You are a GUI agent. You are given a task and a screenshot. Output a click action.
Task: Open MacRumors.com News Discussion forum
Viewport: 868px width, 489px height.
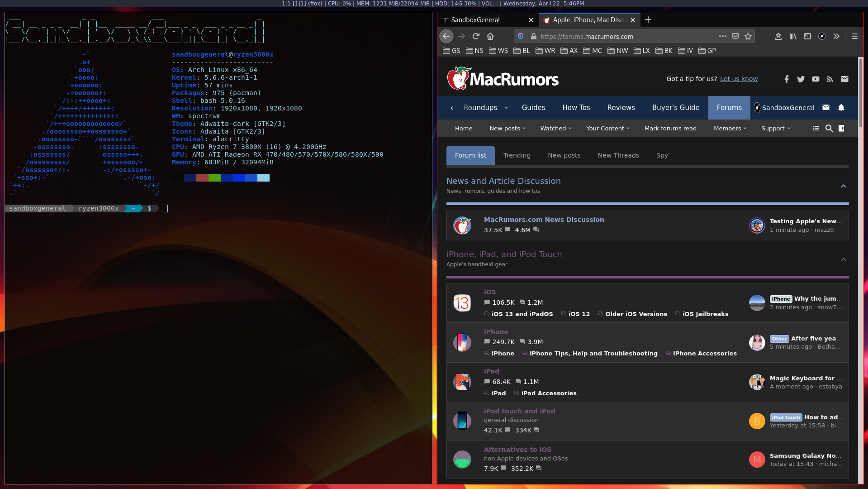pos(544,220)
